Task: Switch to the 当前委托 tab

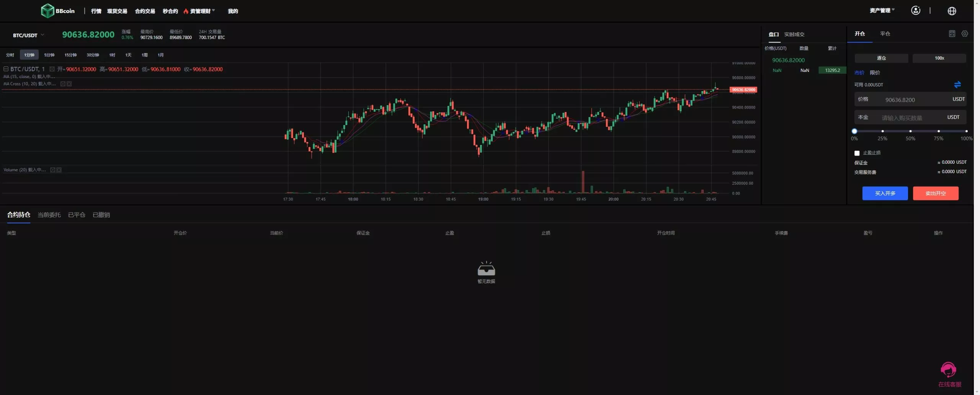Action: (x=49, y=215)
